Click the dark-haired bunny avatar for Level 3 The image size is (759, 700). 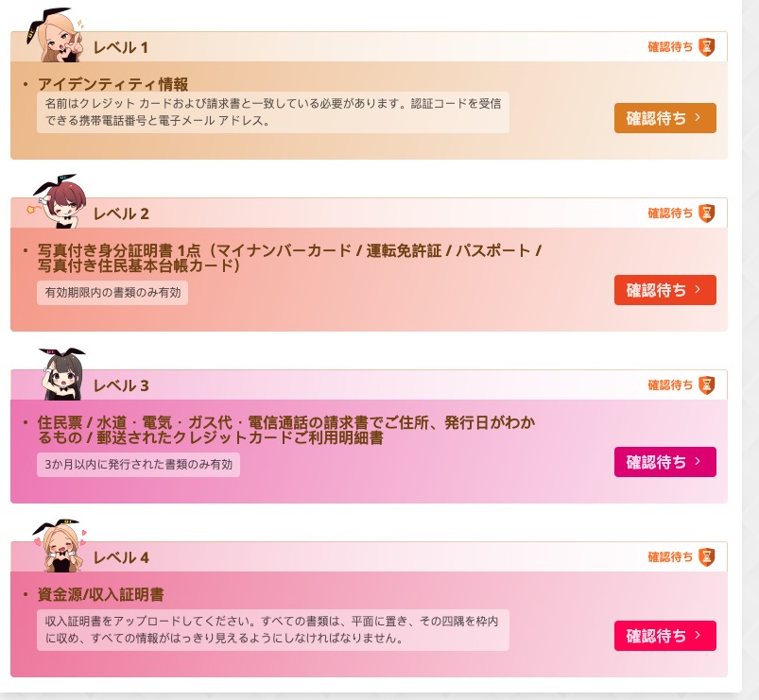(62, 374)
